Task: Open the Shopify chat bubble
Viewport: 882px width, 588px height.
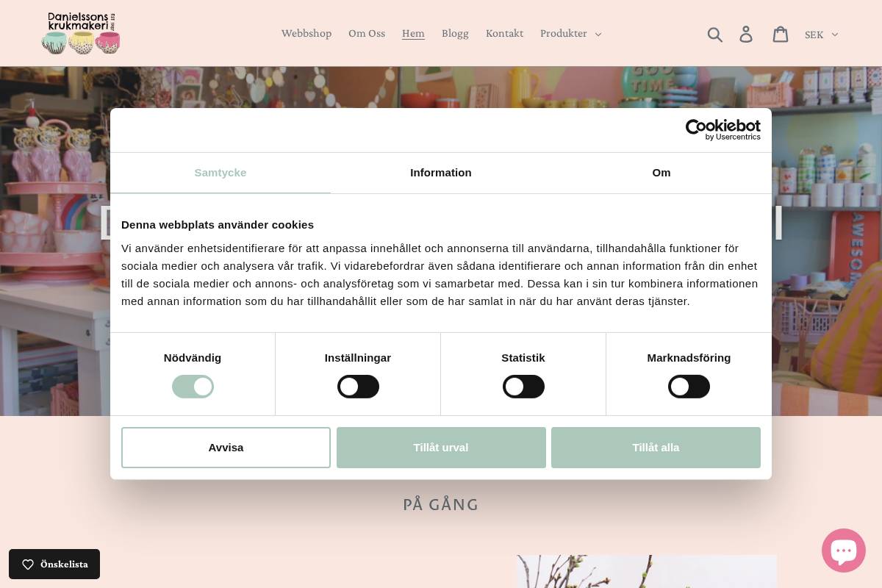Action: pyautogui.click(x=844, y=550)
